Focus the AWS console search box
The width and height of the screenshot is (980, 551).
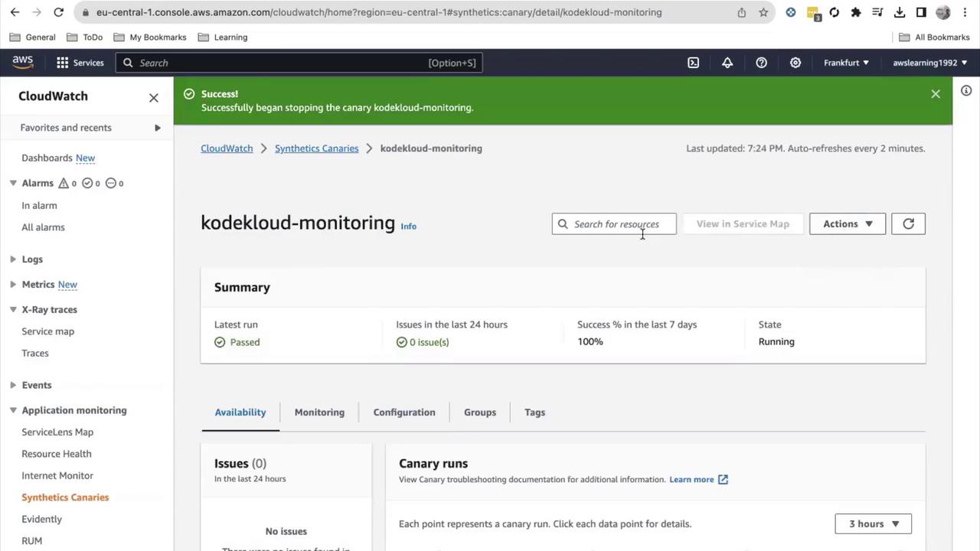point(299,63)
